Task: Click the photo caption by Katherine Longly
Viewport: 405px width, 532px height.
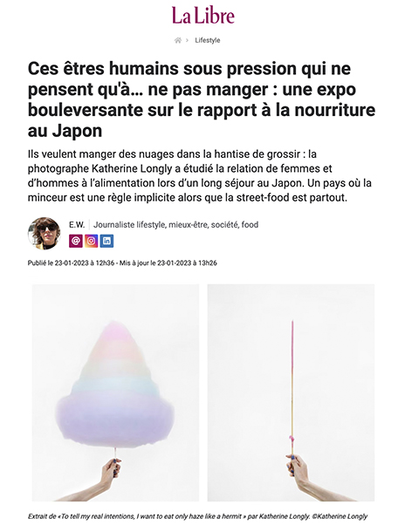Action: click(x=197, y=516)
